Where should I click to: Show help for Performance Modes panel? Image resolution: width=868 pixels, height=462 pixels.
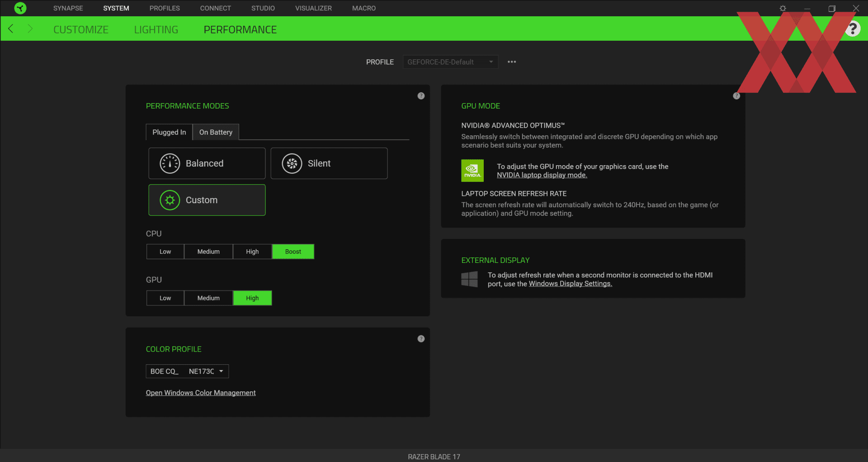pyautogui.click(x=421, y=96)
